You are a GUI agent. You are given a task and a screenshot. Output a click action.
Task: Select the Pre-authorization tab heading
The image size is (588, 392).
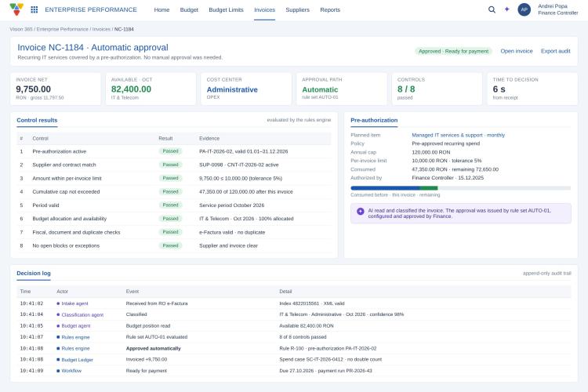point(374,121)
